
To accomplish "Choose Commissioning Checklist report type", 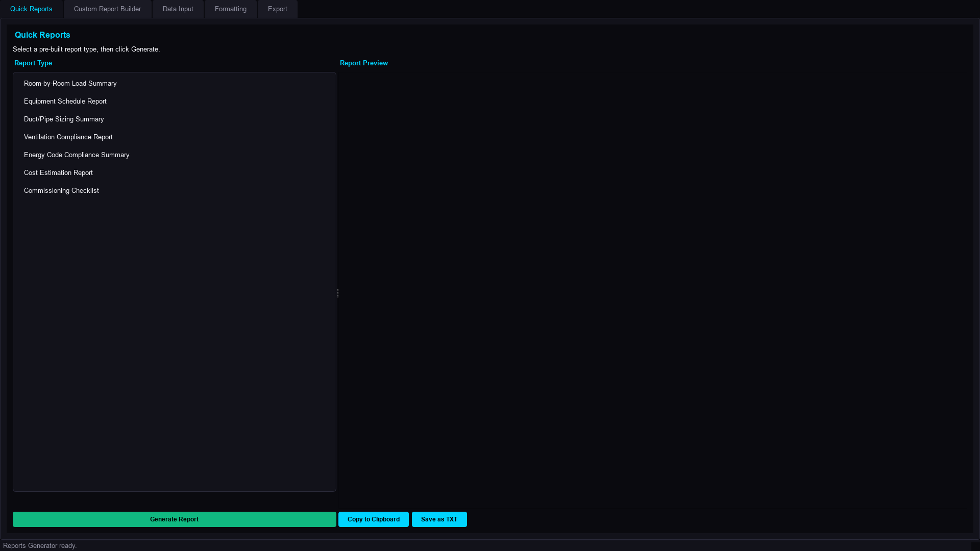I will 174,191.
